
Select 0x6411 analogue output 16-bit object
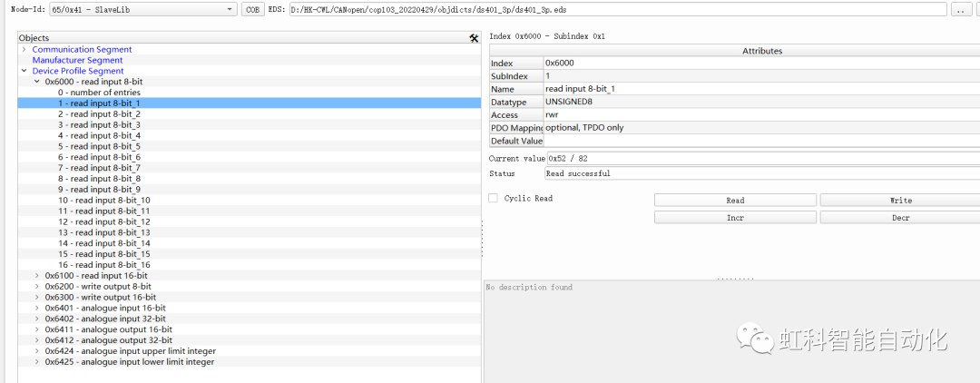click(108, 329)
